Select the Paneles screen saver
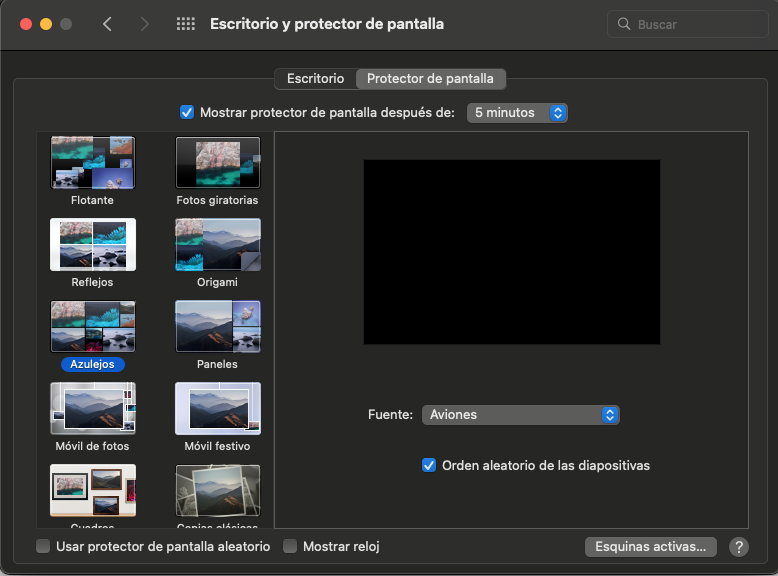778x576 pixels. [x=217, y=327]
